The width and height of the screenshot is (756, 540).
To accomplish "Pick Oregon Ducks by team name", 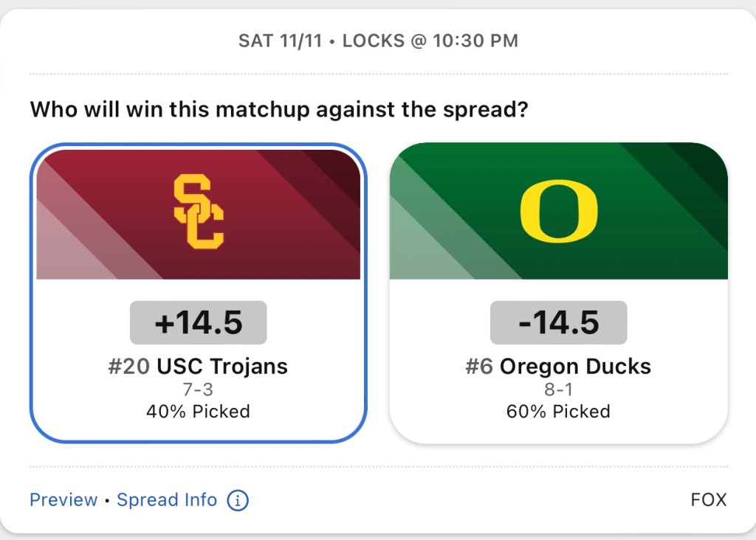I will pos(576,366).
